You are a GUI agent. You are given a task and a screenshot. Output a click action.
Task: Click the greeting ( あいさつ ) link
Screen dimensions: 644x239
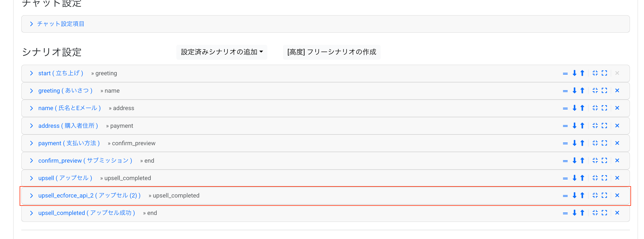tap(65, 90)
